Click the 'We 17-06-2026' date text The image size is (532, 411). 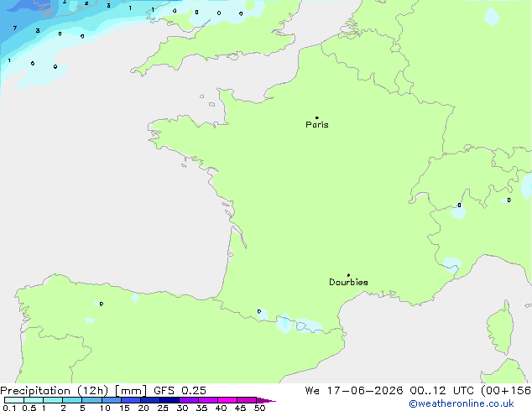(x=354, y=391)
